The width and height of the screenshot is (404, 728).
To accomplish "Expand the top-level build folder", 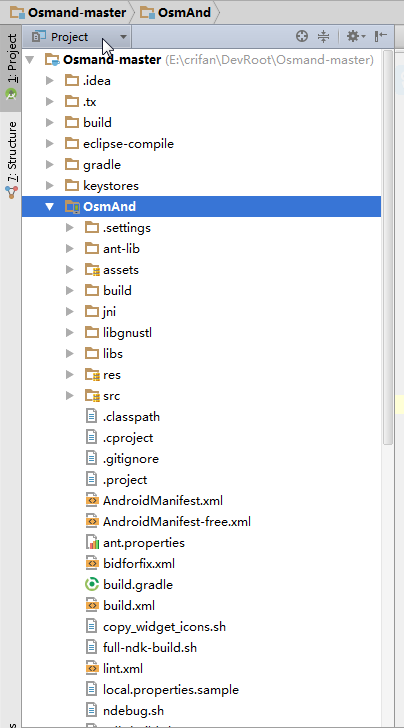I will point(50,123).
